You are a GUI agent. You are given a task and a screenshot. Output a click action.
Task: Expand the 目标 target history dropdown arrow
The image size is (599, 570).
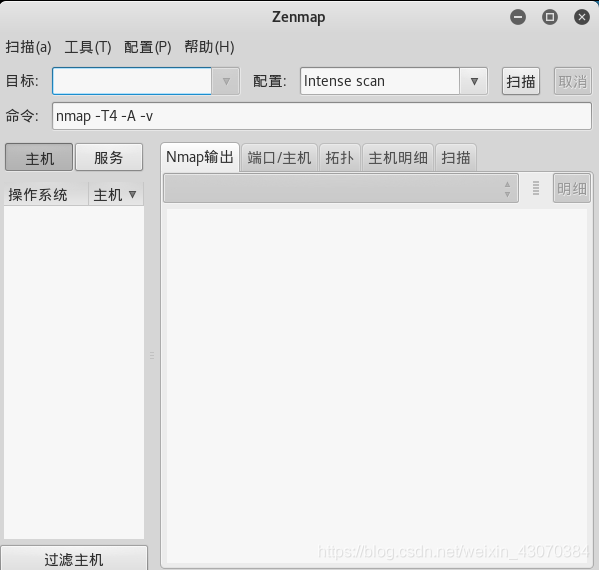226,81
